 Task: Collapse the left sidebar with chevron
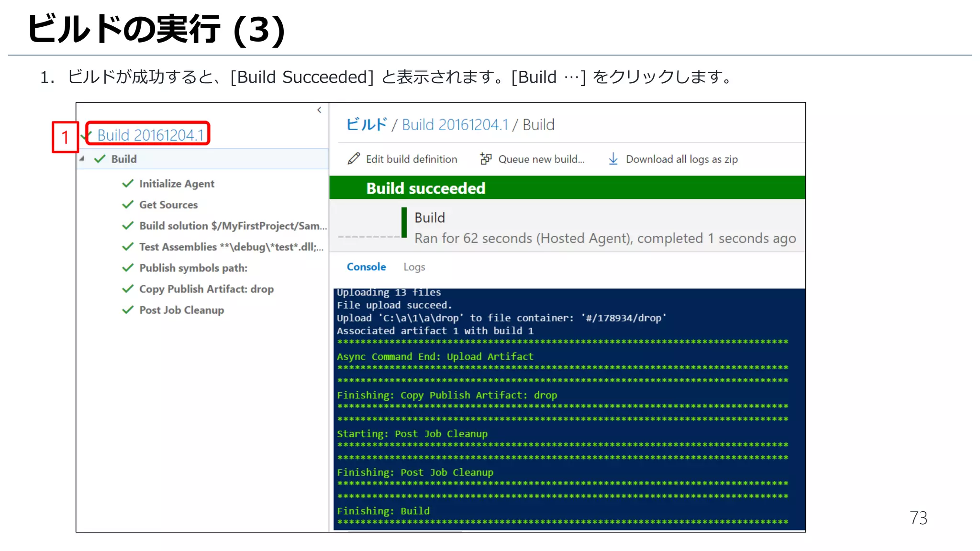[x=319, y=110]
